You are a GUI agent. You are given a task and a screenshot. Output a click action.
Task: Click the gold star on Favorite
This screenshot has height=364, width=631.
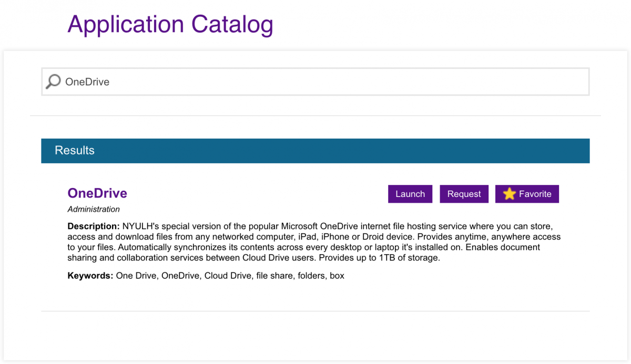pos(509,194)
